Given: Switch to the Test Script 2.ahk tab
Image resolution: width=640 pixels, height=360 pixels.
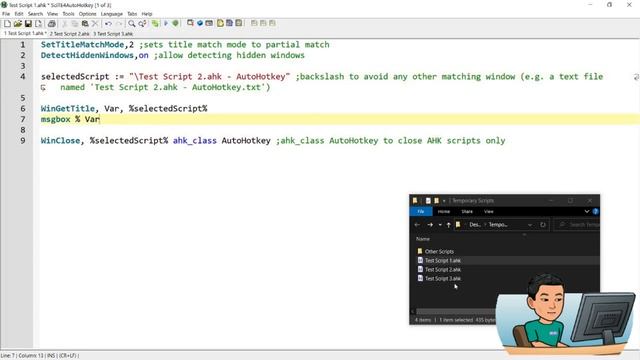Looking at the screenshot, I should [69, 34].
